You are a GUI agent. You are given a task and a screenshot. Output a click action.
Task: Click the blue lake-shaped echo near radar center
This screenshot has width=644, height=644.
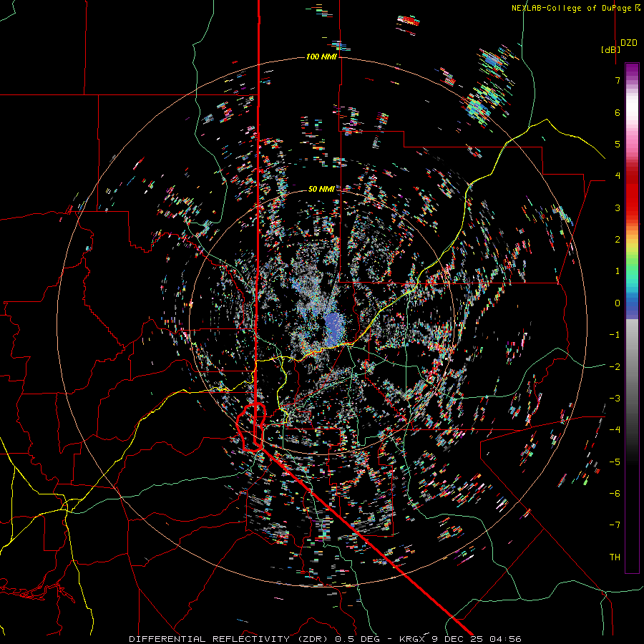click(333, 328)
